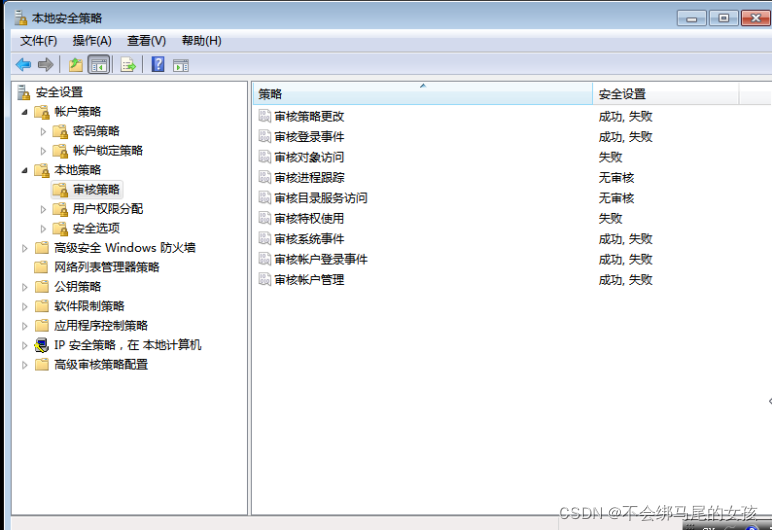The image size is (773, 531).
Task: Maximize the 本地安全策略 window
Action: 723,18
